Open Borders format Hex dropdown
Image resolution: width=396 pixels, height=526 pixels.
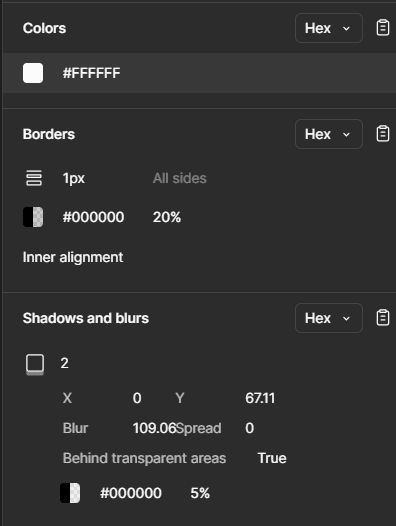pos(329,134)
